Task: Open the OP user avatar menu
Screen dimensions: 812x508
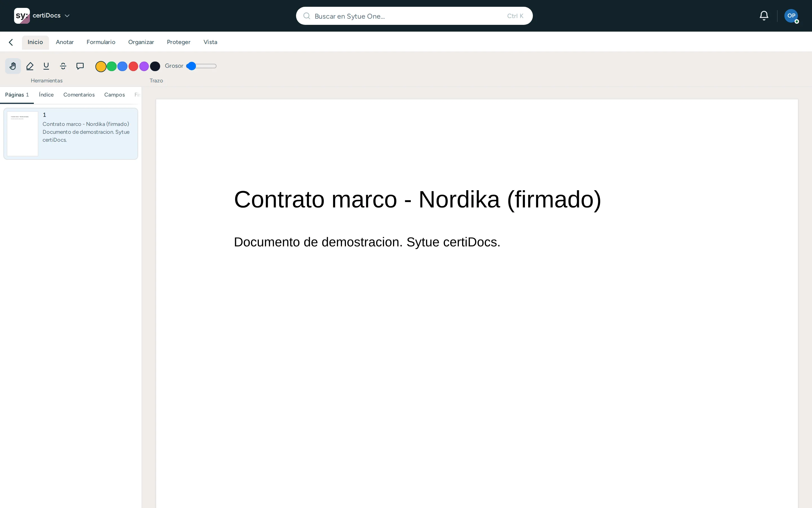Action: click(x=791, y=16)
